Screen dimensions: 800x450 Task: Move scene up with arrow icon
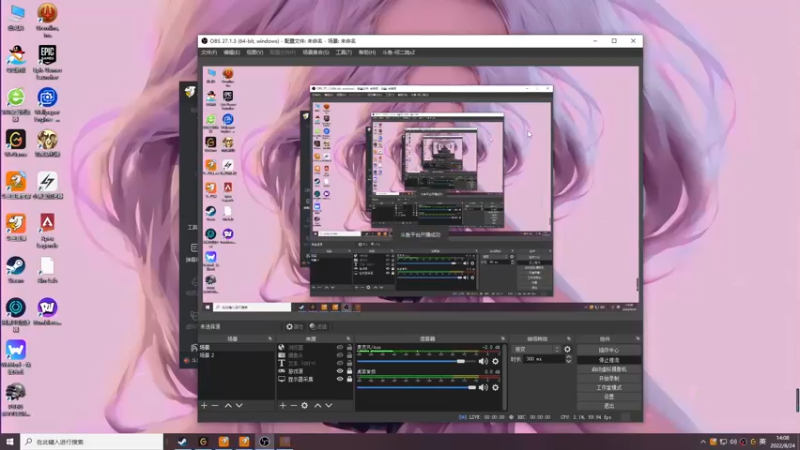pos(228,406)
